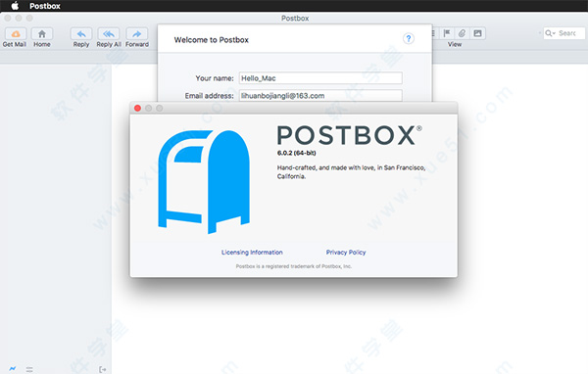Click the Search field in toolbar
588x374 pixels.
564,33
